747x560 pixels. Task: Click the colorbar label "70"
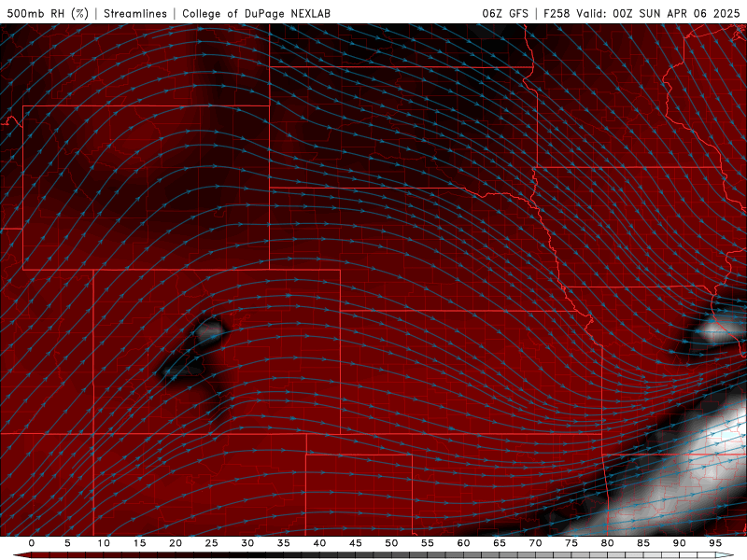click(x=535, y=543)
